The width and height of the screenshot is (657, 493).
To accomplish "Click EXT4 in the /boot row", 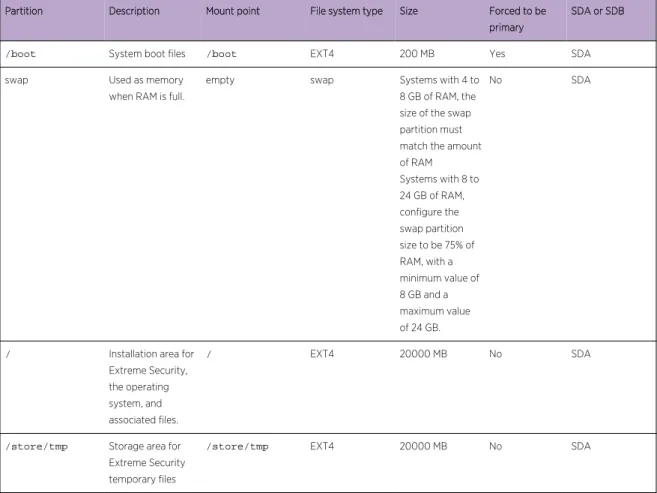I will [322, 54].
